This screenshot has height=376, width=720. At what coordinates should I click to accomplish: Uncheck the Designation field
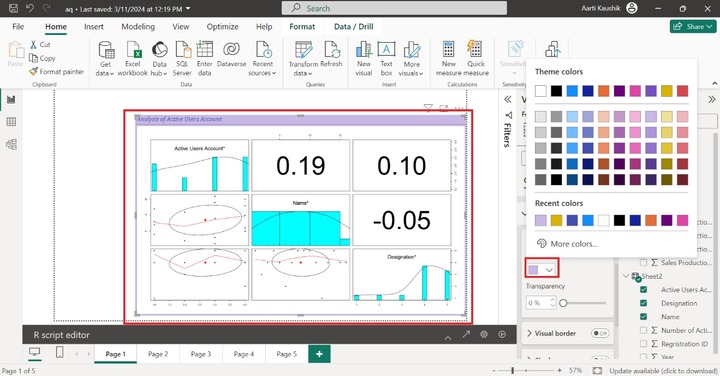click(643, 303)
